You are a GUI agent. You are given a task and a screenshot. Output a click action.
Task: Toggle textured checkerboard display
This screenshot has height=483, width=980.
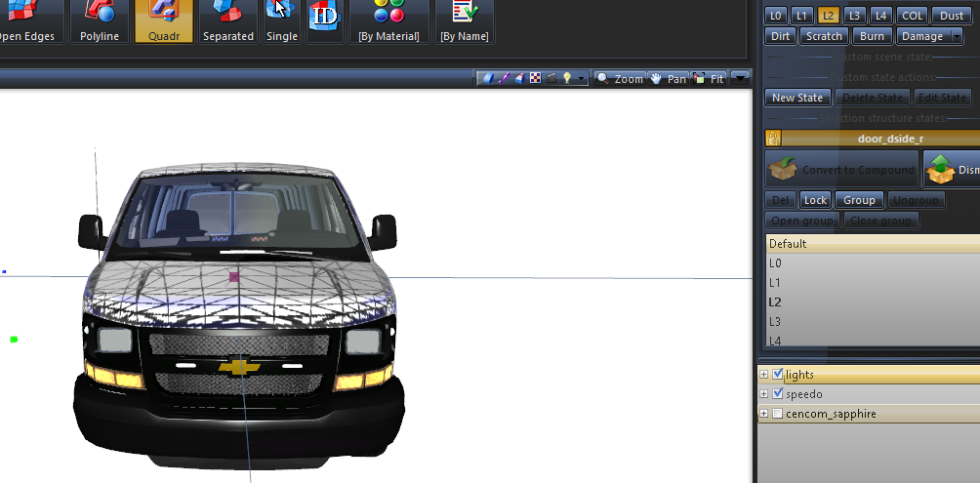point(535,78)
